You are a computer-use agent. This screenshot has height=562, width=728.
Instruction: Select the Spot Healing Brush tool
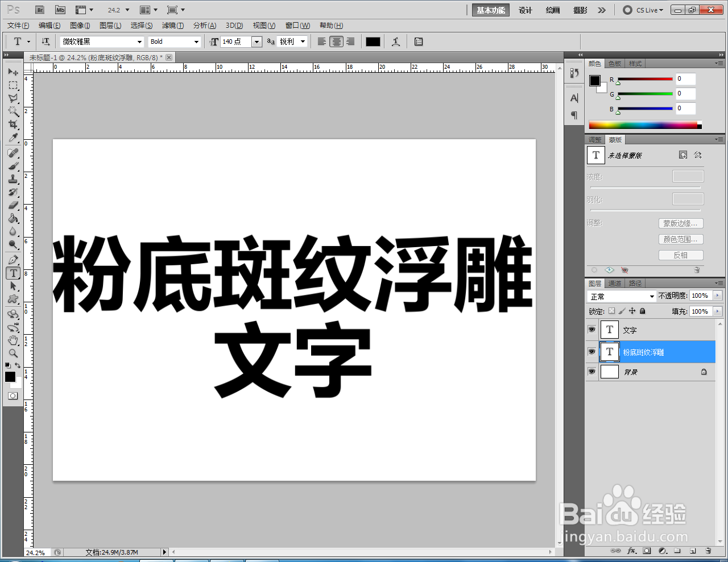coord(13,153)
